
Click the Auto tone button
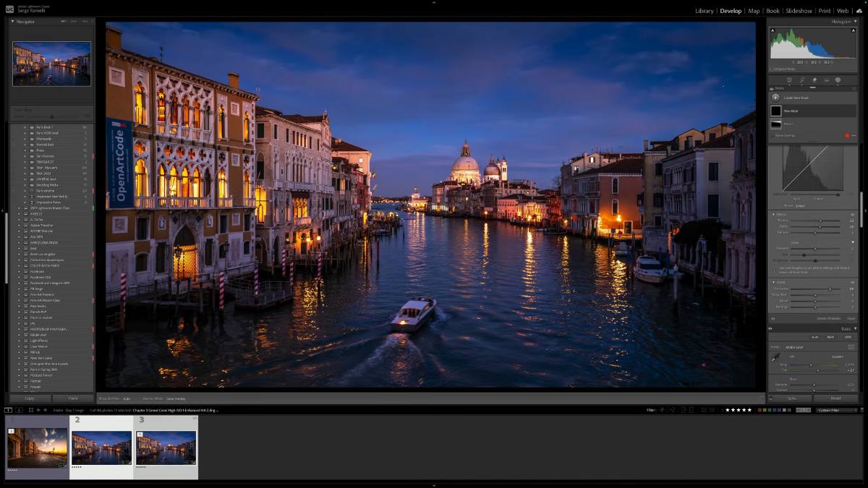(815, 337)
